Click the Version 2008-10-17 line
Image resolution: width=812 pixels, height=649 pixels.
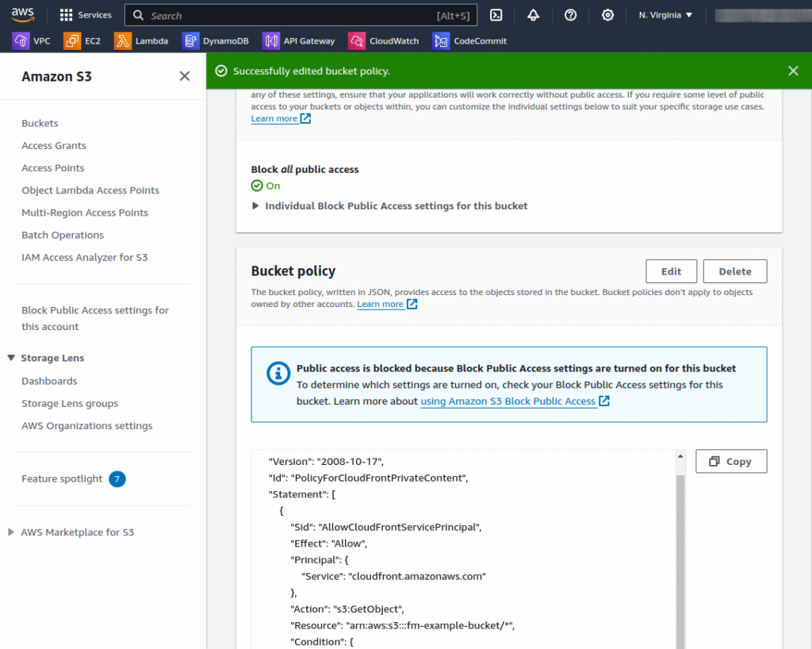coord(326,461)
